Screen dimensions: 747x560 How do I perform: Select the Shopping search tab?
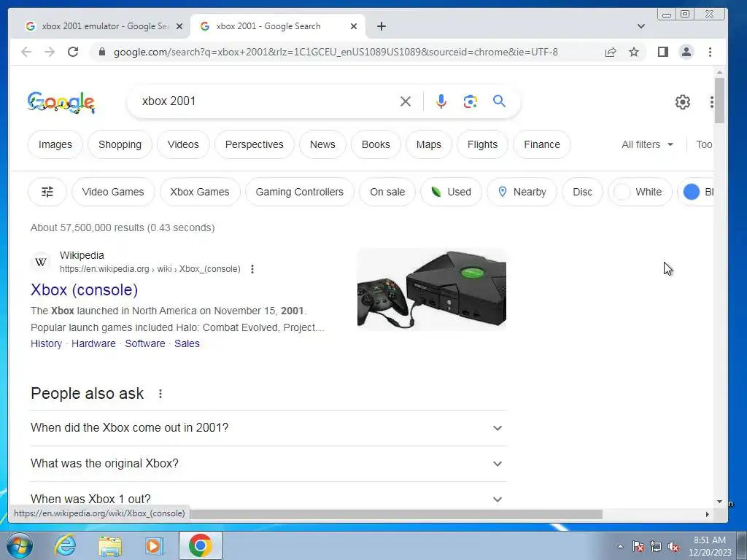120,144
